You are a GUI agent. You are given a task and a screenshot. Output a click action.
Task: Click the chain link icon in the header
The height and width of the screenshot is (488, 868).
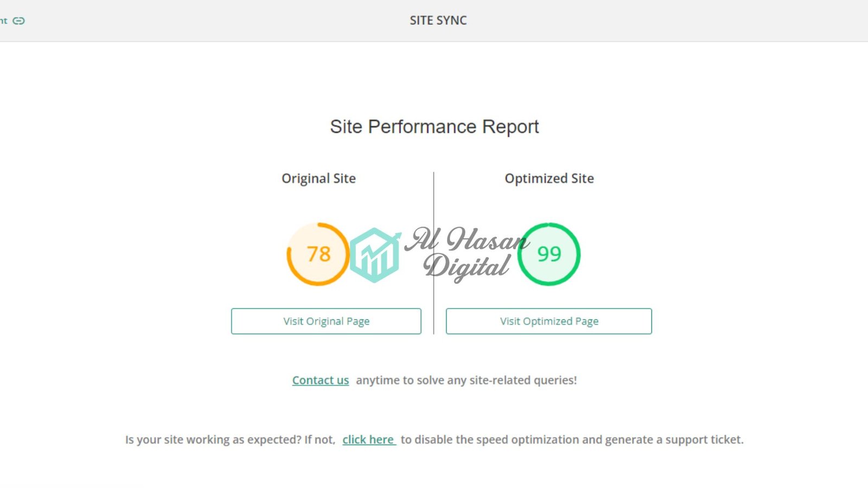(19, 21)
